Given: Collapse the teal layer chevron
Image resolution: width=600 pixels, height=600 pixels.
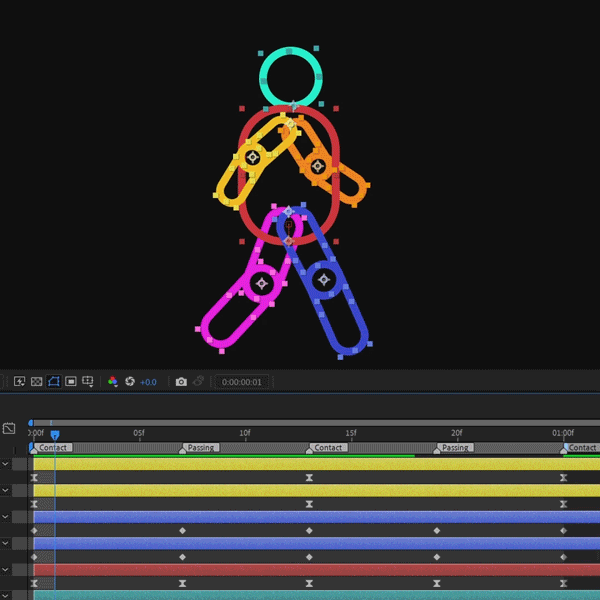Looking at the screenshot, I should 5,595.
